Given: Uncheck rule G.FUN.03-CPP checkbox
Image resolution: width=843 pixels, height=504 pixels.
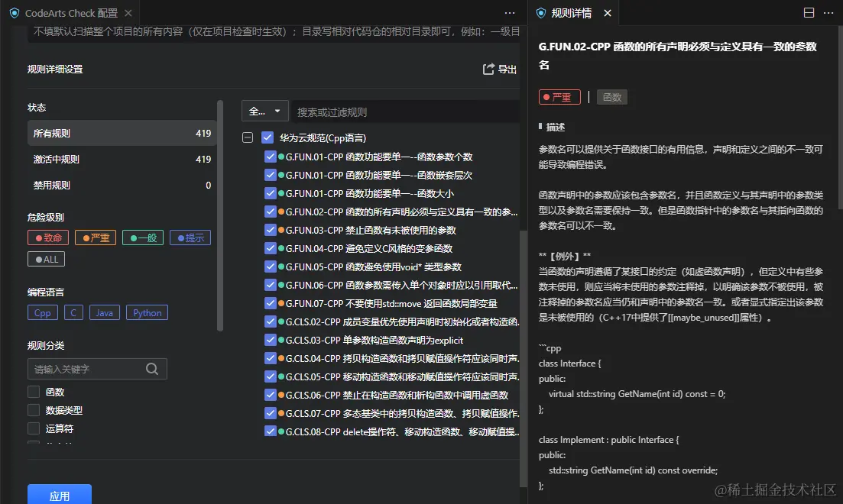Looking at the screenshot, I should pos(271,229).
